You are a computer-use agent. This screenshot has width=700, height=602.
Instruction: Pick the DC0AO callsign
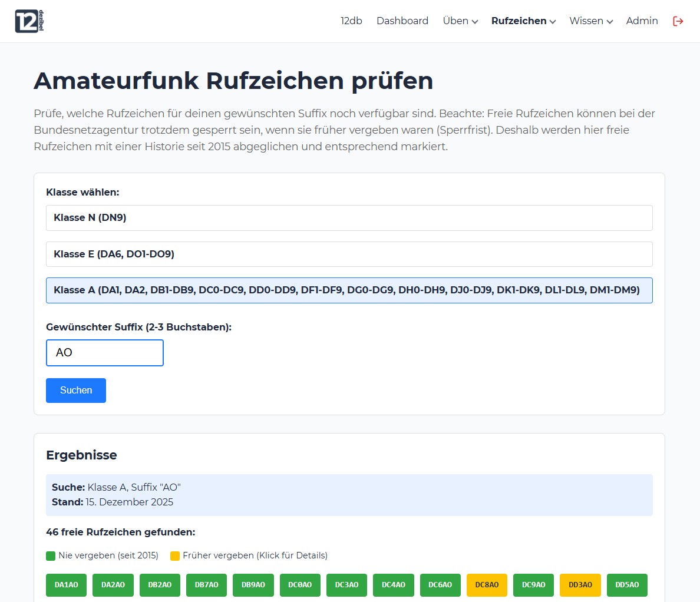click(x=300, y=585)
